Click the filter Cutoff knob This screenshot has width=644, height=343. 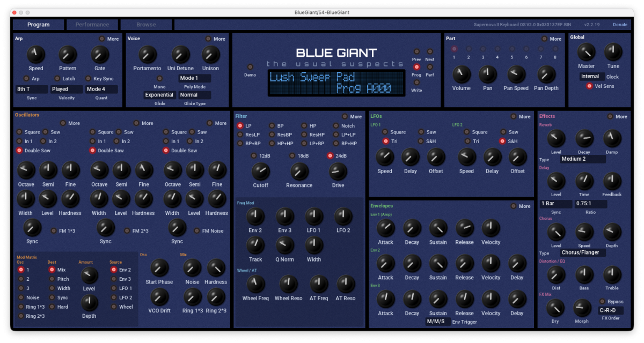coord(261,171)
